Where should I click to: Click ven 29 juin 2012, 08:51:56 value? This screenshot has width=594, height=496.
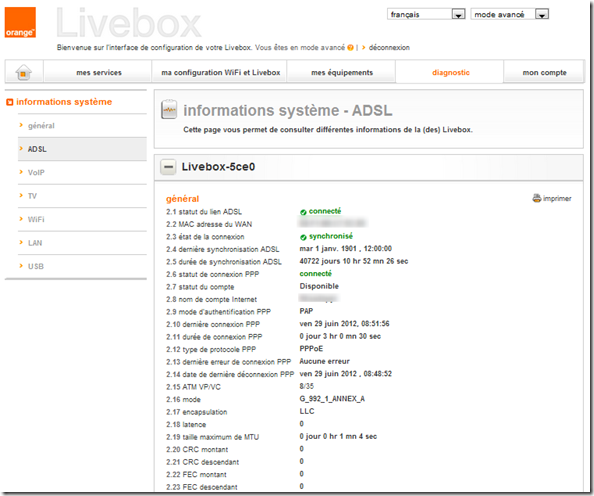coord(344,324)
